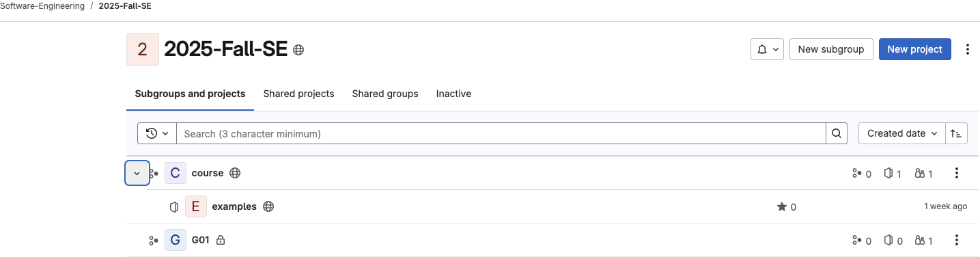Click the New project button

click(x=914, y=49)
